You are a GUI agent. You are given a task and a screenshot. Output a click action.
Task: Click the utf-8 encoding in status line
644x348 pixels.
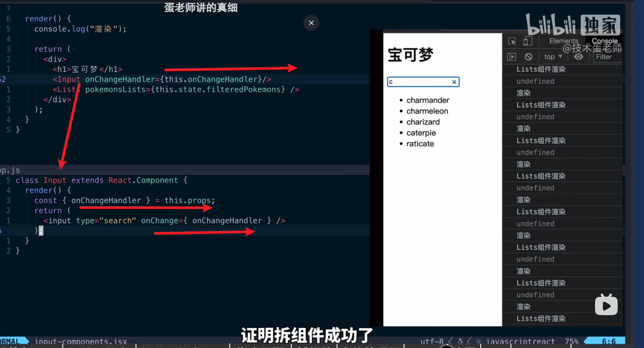point(432,342)
